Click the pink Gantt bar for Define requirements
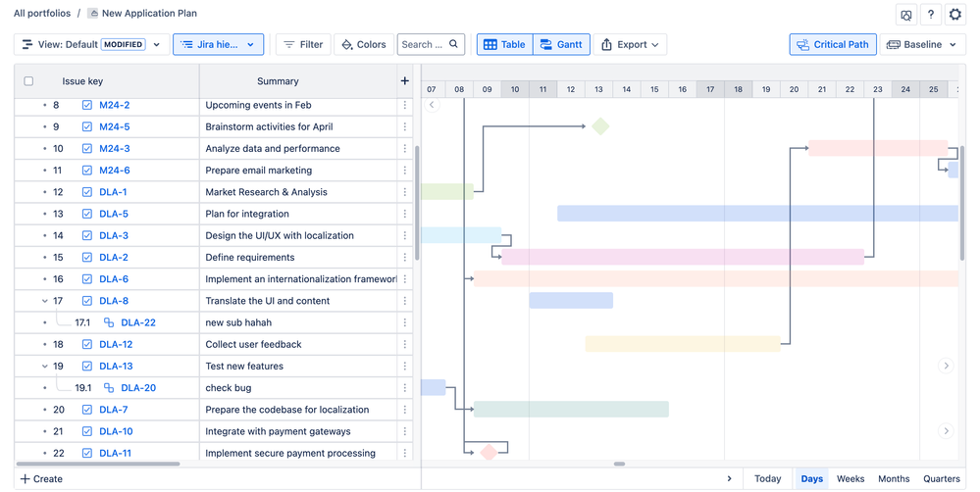 point(683,257)
